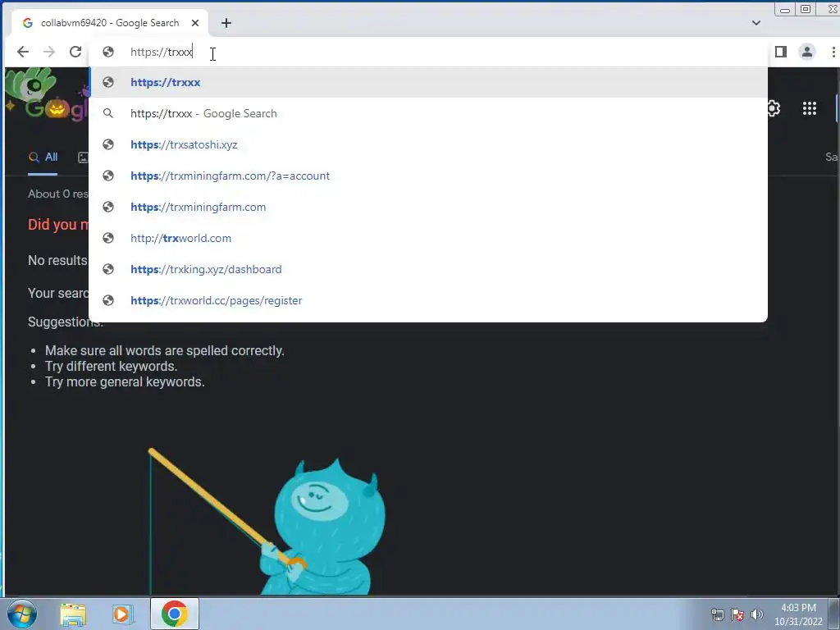Open the Google apps grid
The image size is (840, 630).
pyautogui.click(x=809, y=109)
